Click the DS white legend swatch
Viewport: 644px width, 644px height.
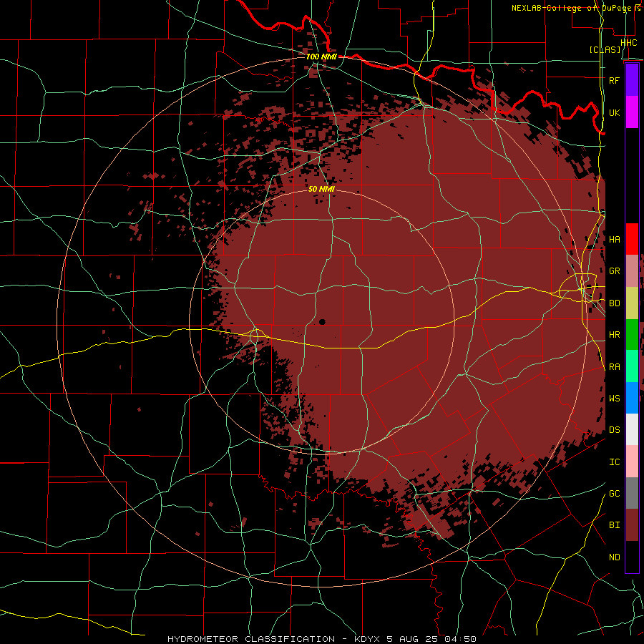(632, 429)
